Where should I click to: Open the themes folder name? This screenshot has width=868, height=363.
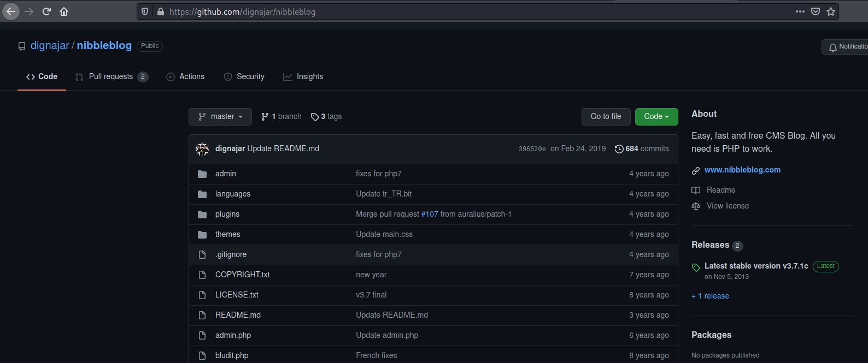[228, 235]
